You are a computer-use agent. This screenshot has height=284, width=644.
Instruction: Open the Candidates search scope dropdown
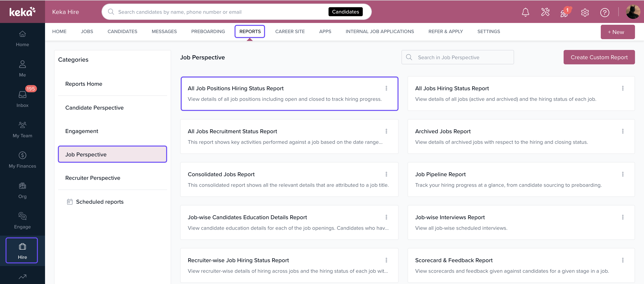345,12
